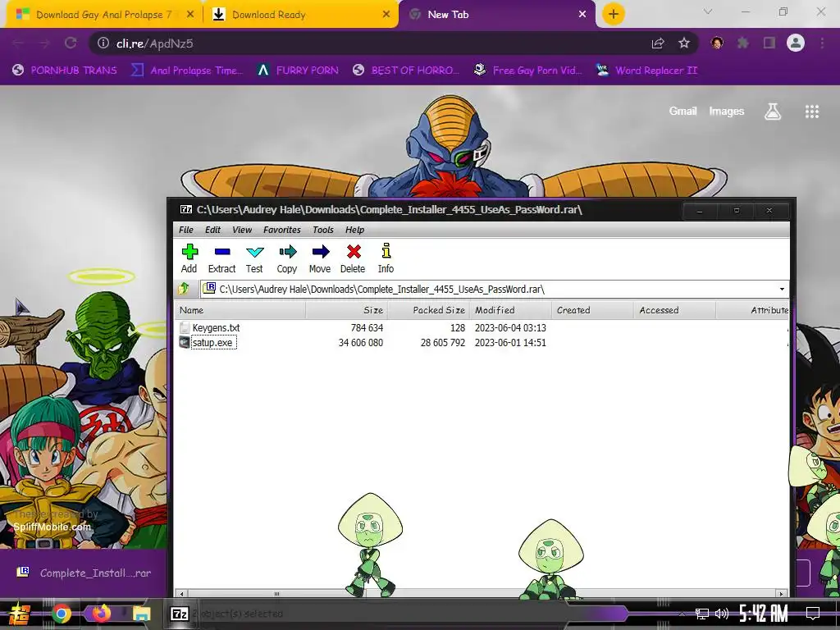Viewport: 840px width, 630px height.
Task: Open the Info toolbar icon
Action: (386, 258)
